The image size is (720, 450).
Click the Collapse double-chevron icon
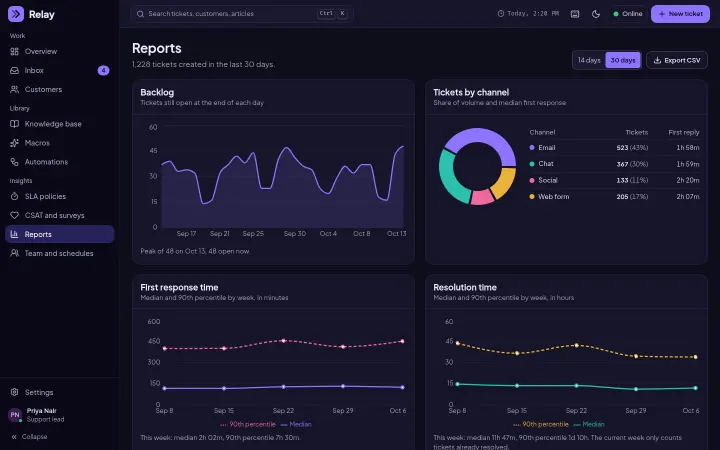[x=14, y=437]
